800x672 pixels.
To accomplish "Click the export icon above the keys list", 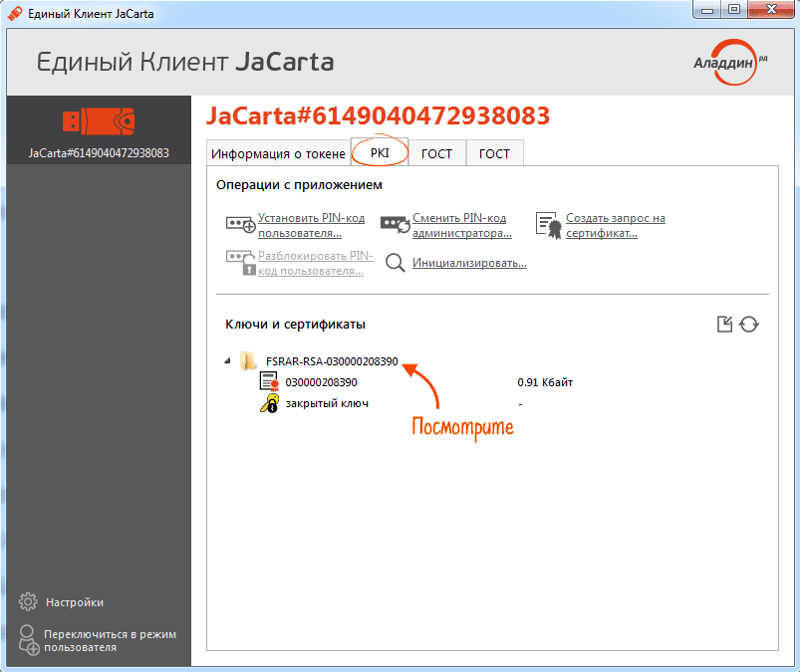I will coord(725,325).
